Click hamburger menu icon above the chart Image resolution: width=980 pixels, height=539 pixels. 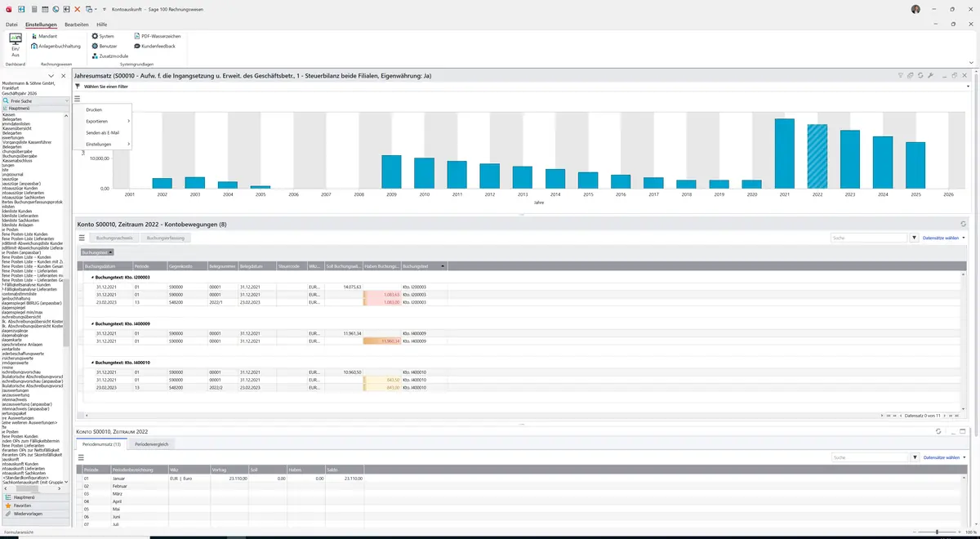78,98
